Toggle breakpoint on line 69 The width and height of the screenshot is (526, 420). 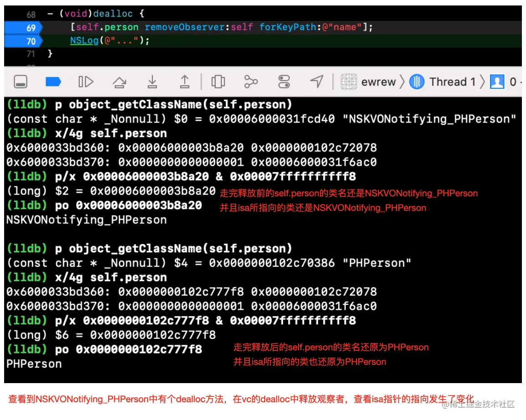coord(24,27)
